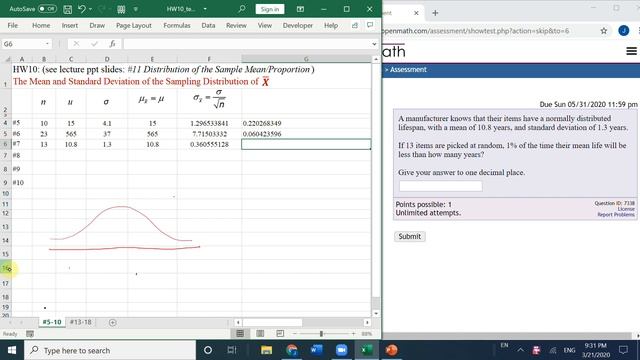Click the Search magnifier in Excel title bar

pos(242,9)
